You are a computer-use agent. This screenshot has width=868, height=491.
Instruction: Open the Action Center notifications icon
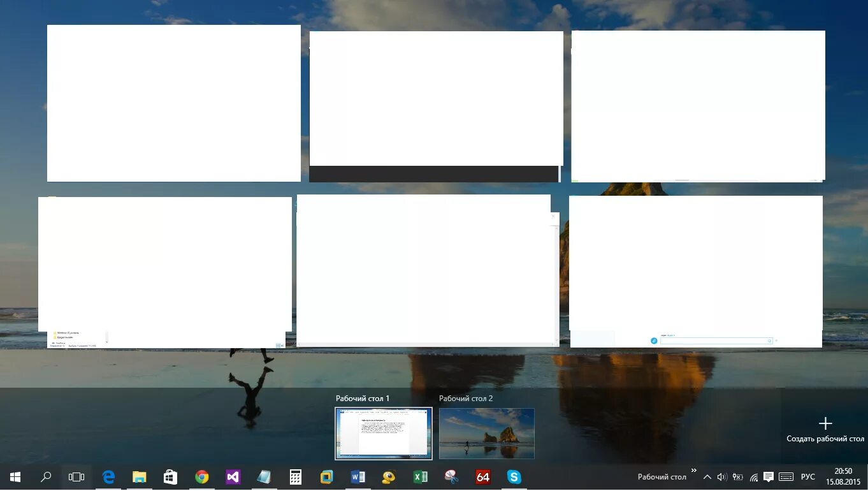click(x=769, y=476)
